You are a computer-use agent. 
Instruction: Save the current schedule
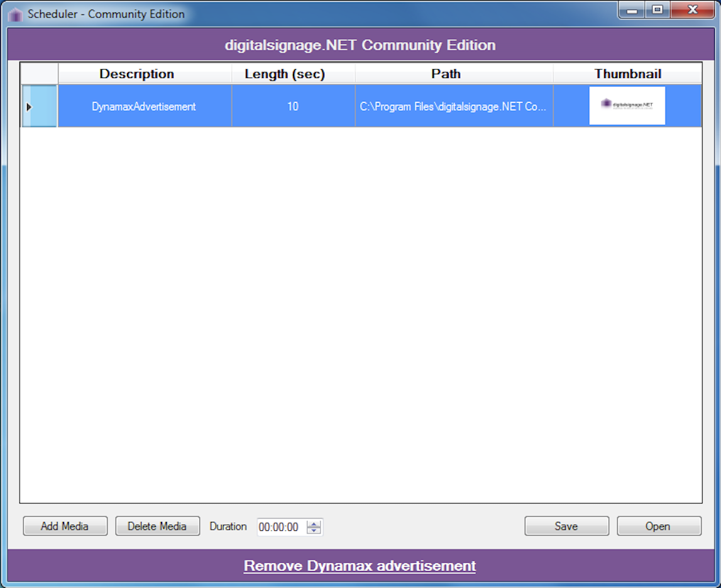click(566, 526)
